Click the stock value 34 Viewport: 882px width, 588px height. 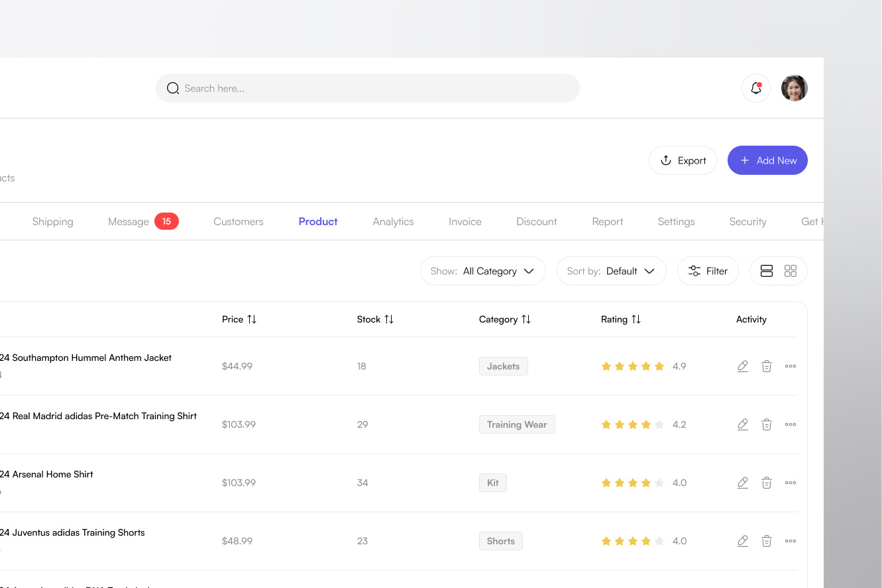point(362,483)
